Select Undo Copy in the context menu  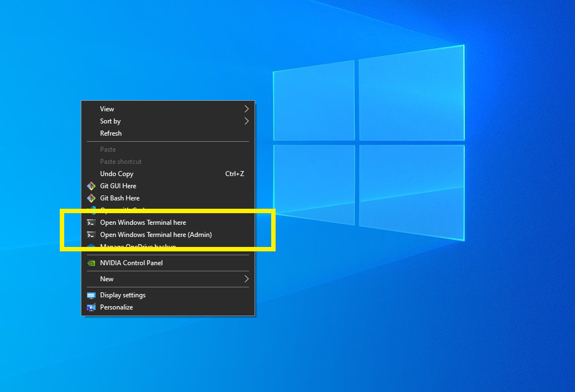(x=168, y=174)
